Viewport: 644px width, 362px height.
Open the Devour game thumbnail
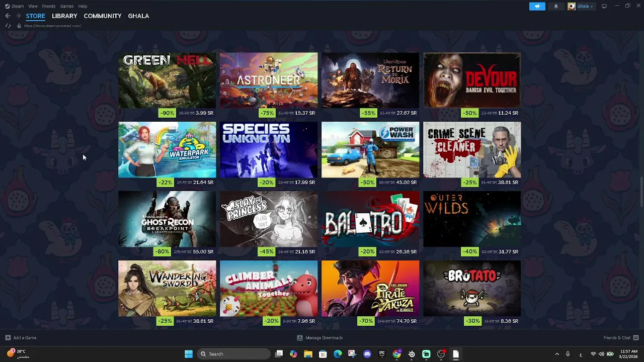click(x=472, y=80)
